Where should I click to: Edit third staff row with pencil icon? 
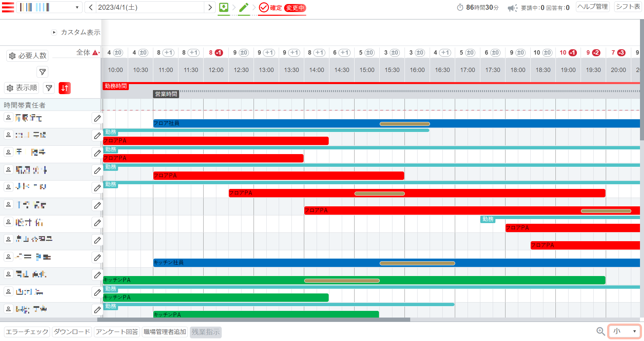coord(97,153)
